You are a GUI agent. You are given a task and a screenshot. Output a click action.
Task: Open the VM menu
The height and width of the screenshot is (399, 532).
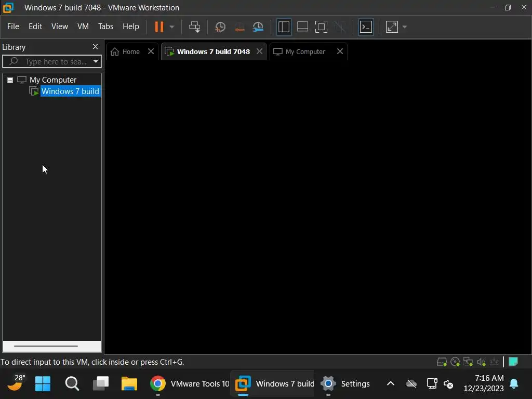(x=83, y=26)
